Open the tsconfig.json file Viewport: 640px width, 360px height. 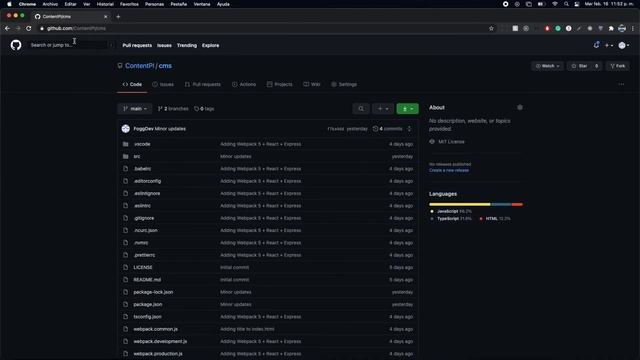point(147,317)
